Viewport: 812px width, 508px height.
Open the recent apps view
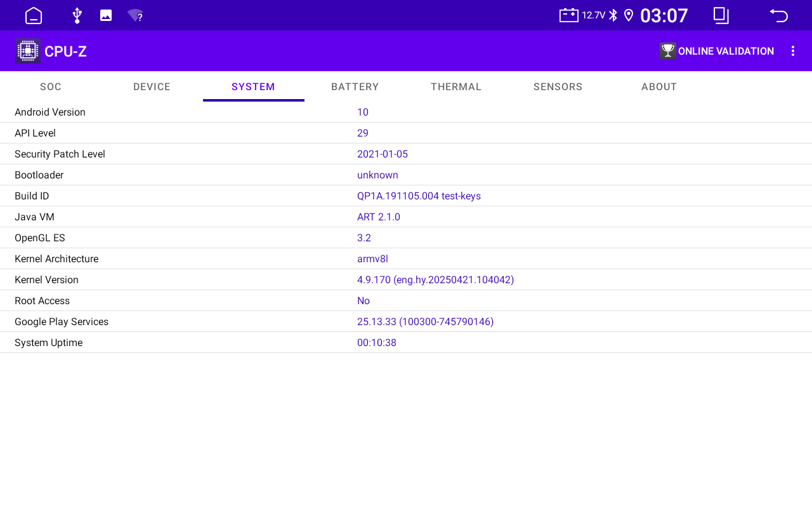pyautogui.click(x=721, y=15)
